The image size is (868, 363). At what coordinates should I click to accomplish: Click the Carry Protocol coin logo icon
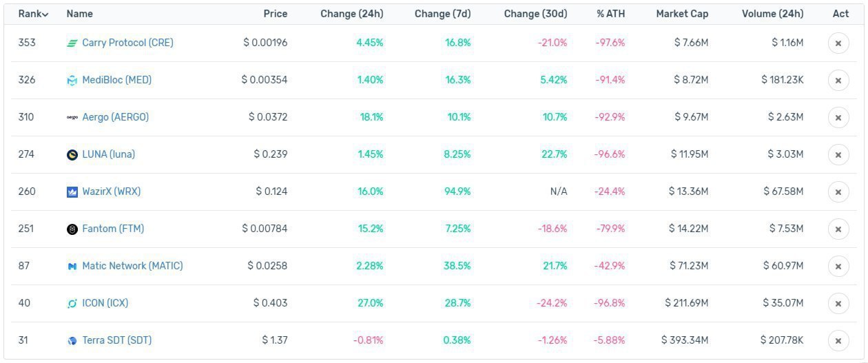point(72,43)
